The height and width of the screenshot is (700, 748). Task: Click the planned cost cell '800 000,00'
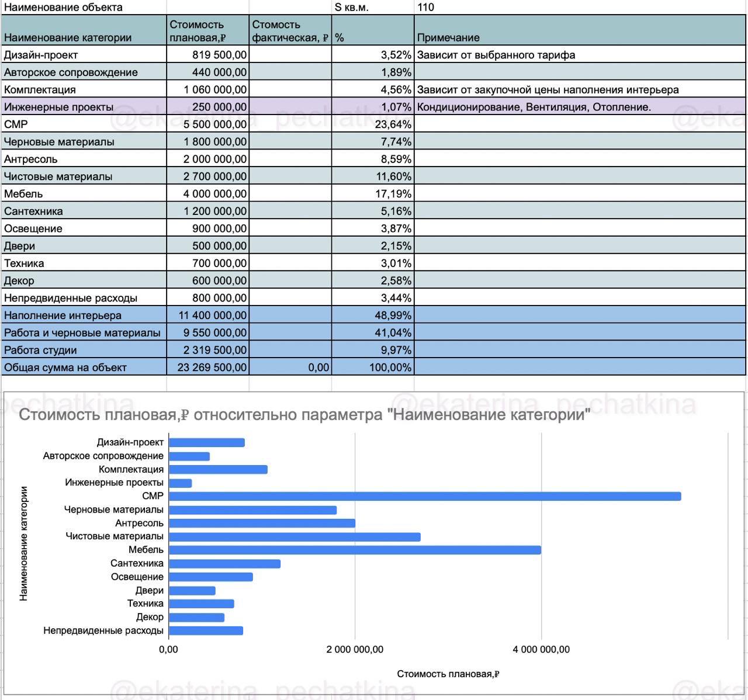(x=208, y=298)
